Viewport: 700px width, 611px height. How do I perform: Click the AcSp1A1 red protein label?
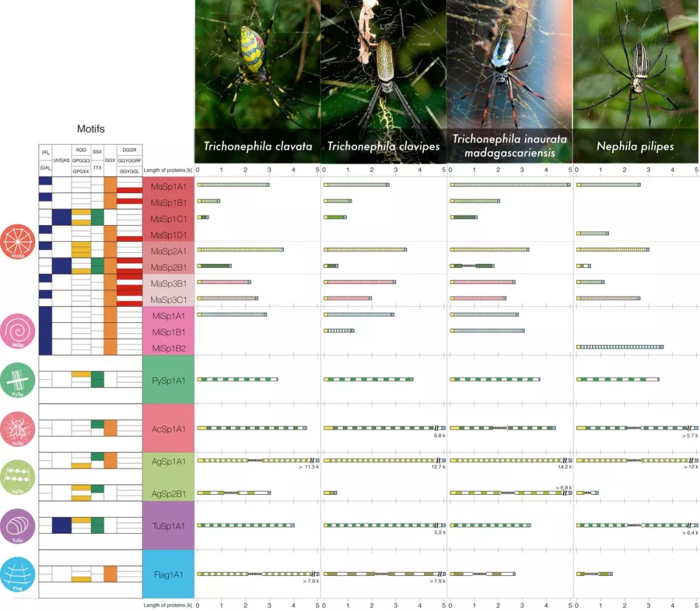tap(169, 428)
